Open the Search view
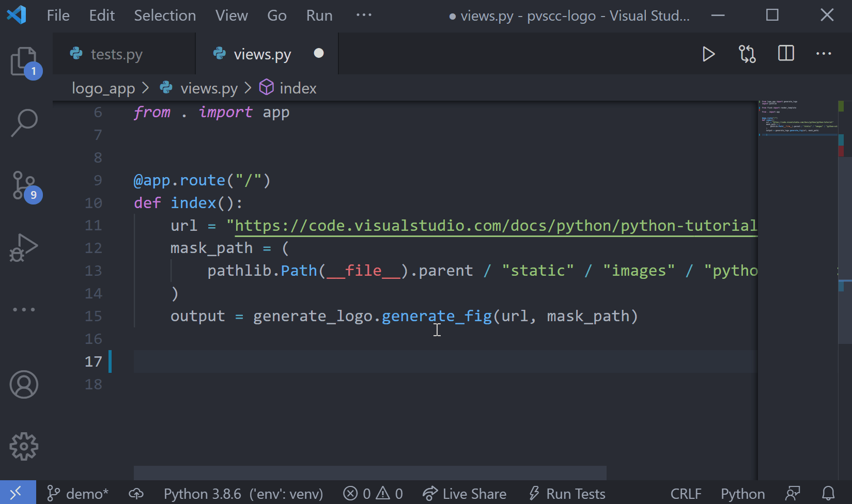 click(x=24, y=123)
